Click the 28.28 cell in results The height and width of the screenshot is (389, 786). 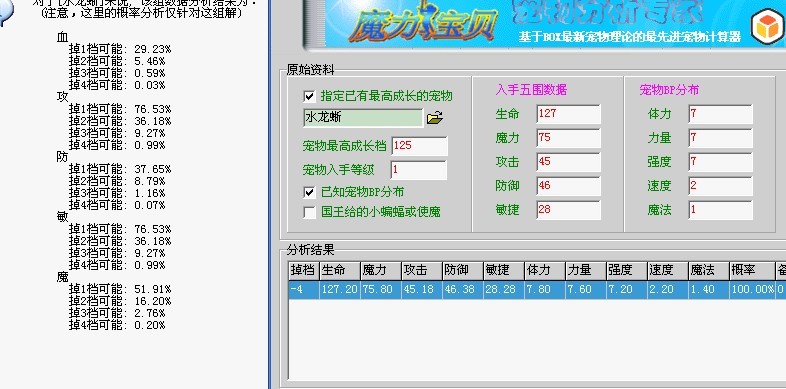504,290
